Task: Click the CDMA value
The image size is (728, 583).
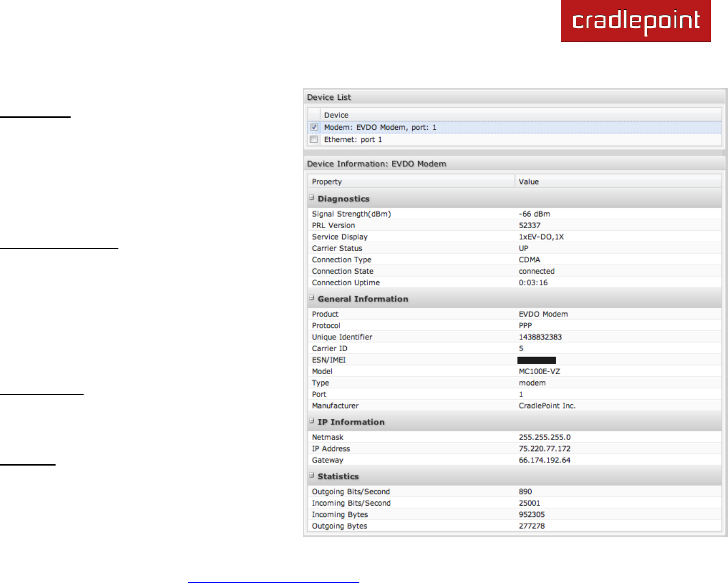Action: coord(530,259)
